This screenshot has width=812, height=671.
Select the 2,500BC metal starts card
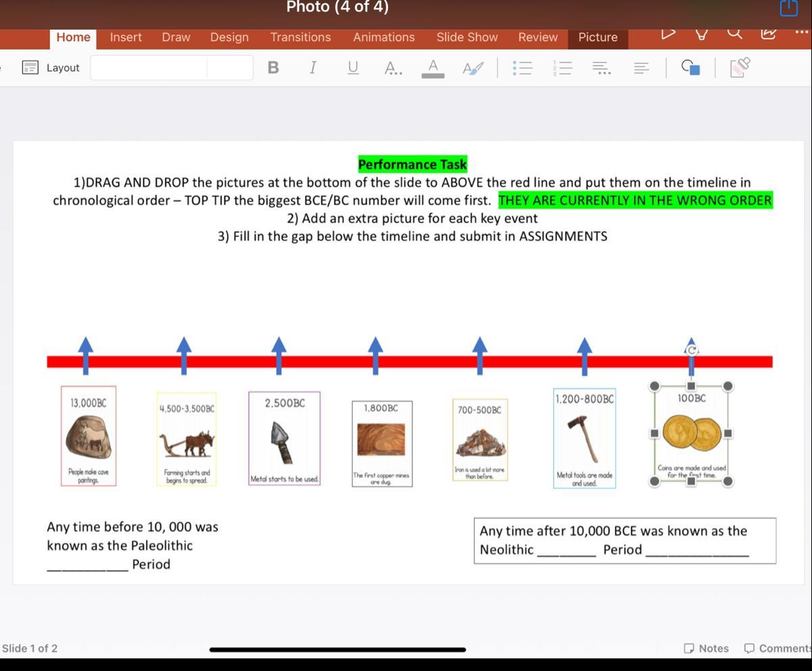click(x=284, y=438)
